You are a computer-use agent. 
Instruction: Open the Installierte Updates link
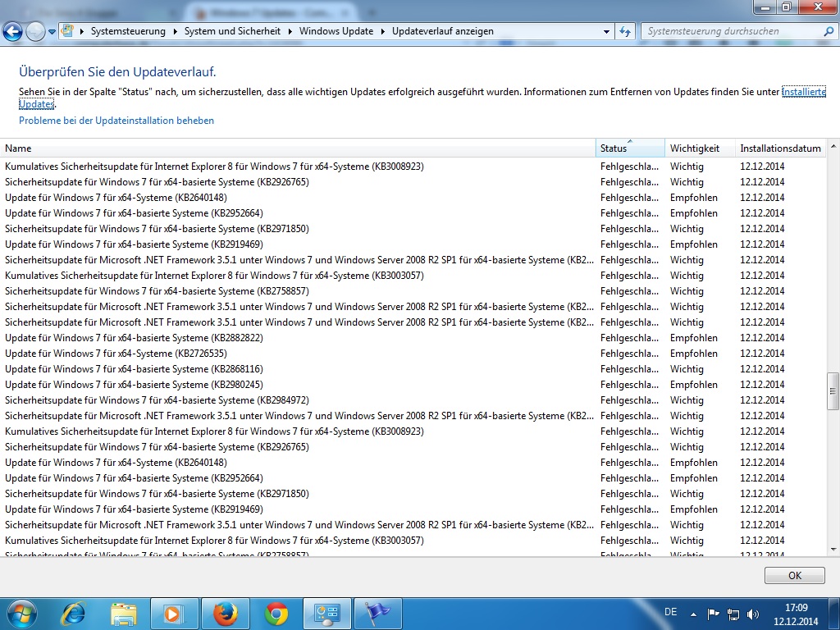pos(804,92)
